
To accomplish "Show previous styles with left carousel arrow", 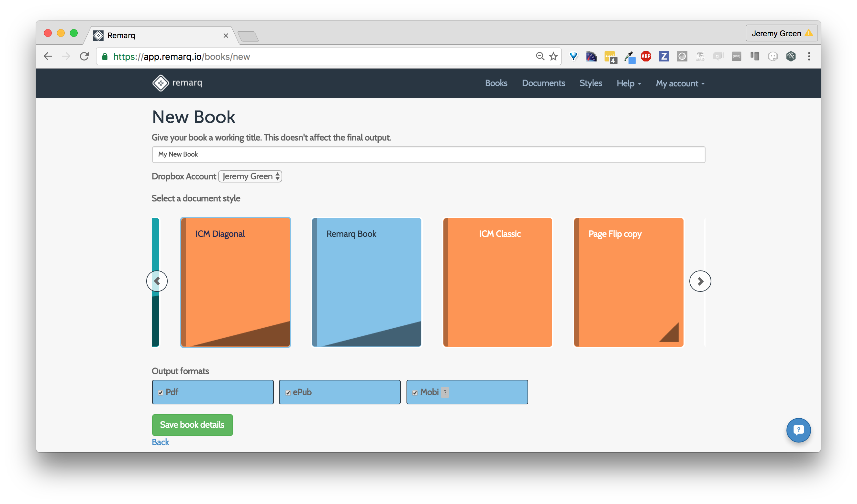I will [157, 281].
